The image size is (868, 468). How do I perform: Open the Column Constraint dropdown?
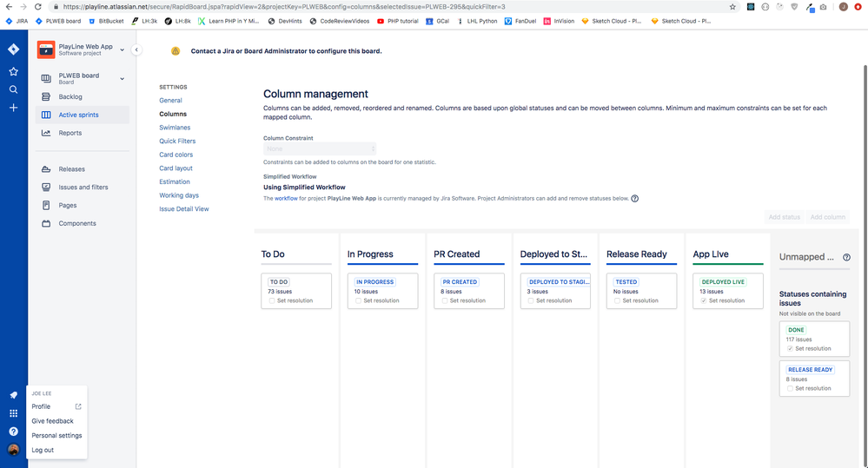pyautogui.click(x=320, y=148)
